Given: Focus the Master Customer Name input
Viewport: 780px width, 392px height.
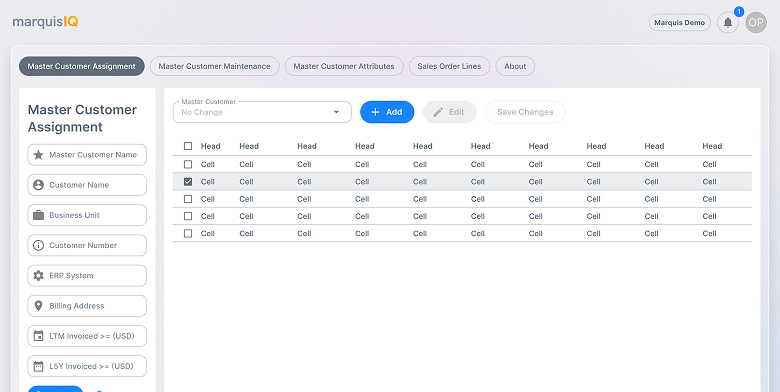Looking at the screenshot, I should pyautogui.click(x=87, y=155).
